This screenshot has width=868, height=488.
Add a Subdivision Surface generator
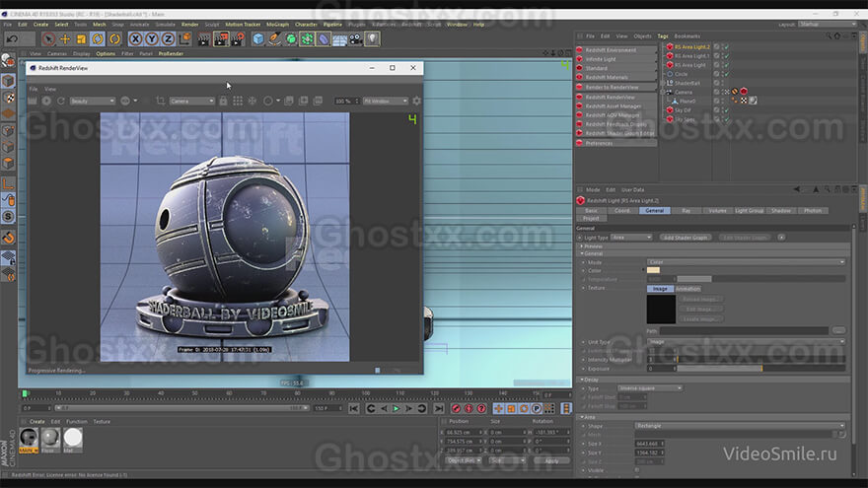point(291,38)
